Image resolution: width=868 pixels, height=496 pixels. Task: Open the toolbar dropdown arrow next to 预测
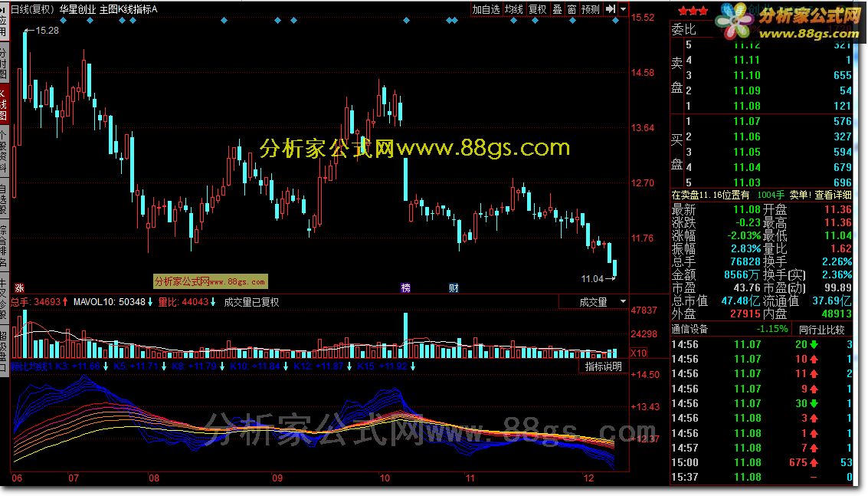[624, 9]
